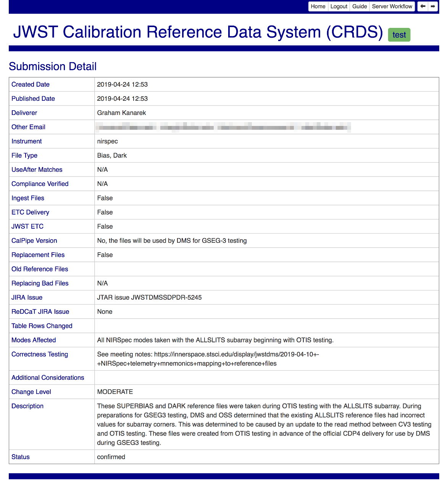The width and height of the screenshot is (448, 487).
Task: Click the Published Date label
Action: click(x=33, y=98)
